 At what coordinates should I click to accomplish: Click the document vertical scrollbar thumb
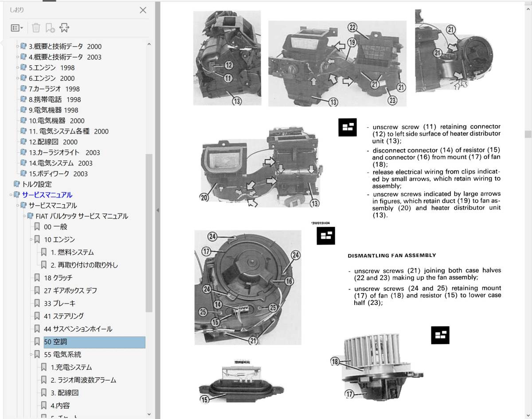528,134
